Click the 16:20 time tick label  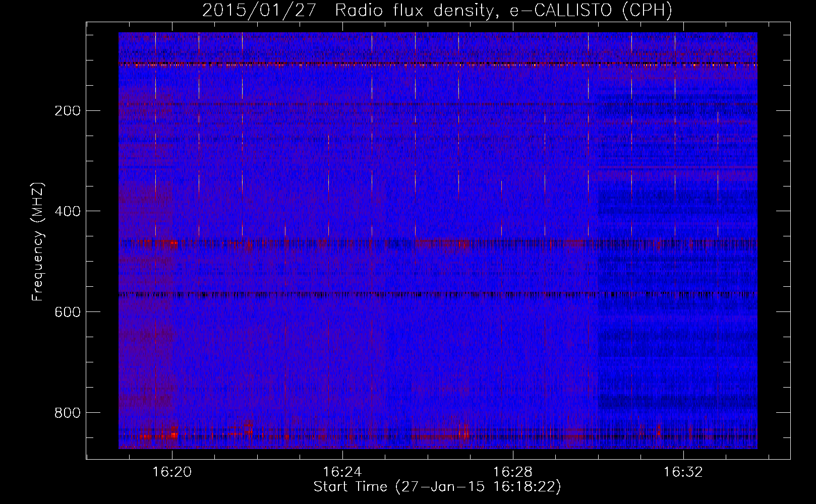coord(172,472)
